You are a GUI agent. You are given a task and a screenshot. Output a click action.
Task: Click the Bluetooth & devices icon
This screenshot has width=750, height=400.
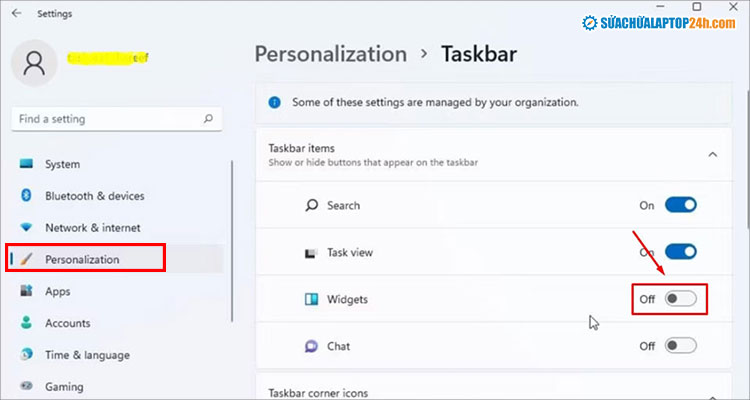[26, 196]
